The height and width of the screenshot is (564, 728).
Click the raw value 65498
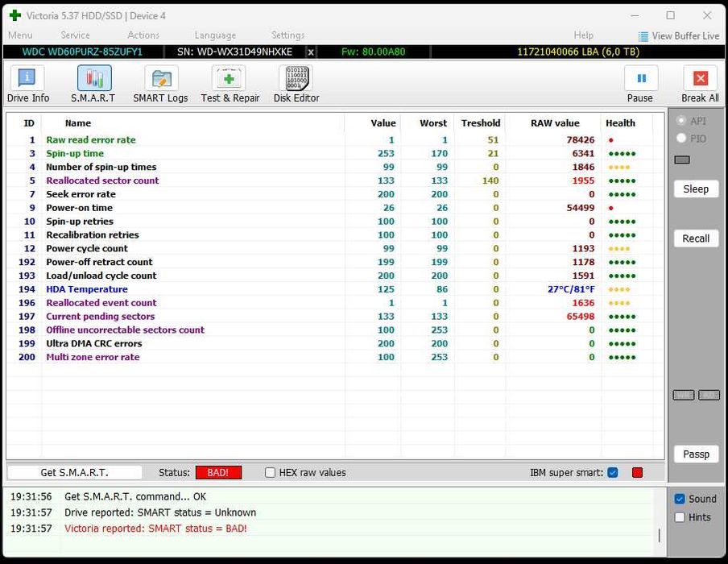point(581,317)
